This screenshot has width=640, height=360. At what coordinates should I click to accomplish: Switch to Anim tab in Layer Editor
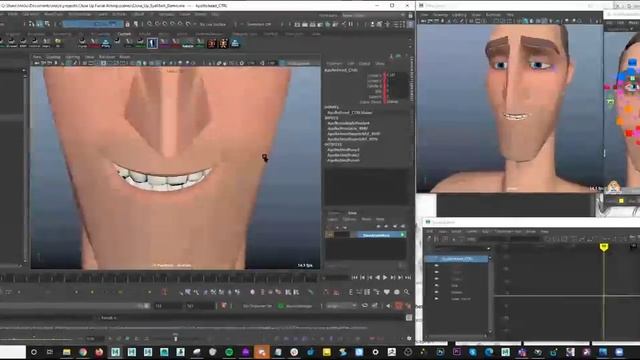coord(352,213)
